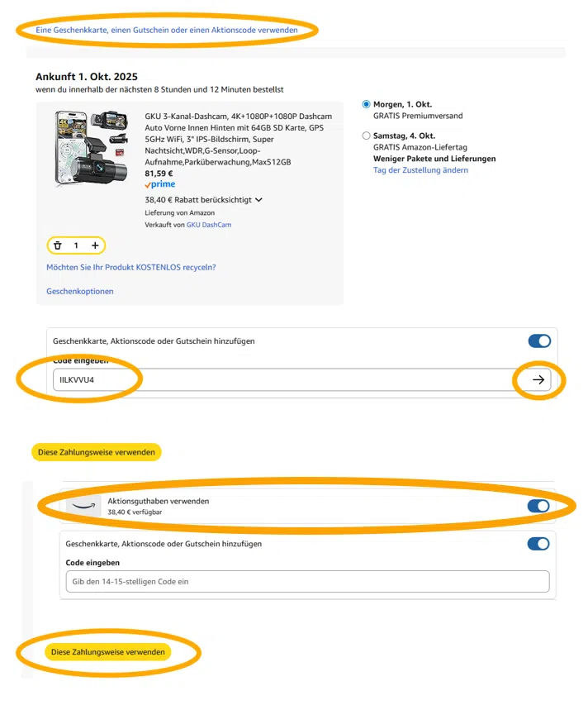This screenshot has height=705, width=588.
Task: Submit code with the arrow button
Action: [538, 379]
